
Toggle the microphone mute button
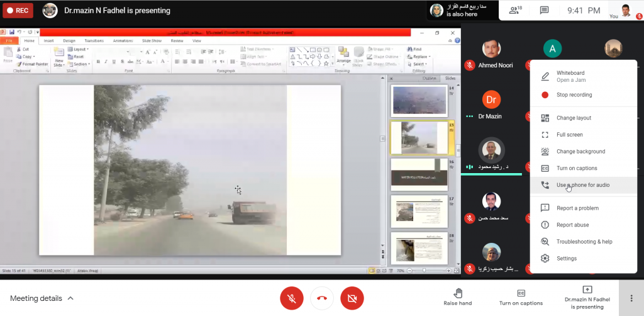click(x=292, y=298)
